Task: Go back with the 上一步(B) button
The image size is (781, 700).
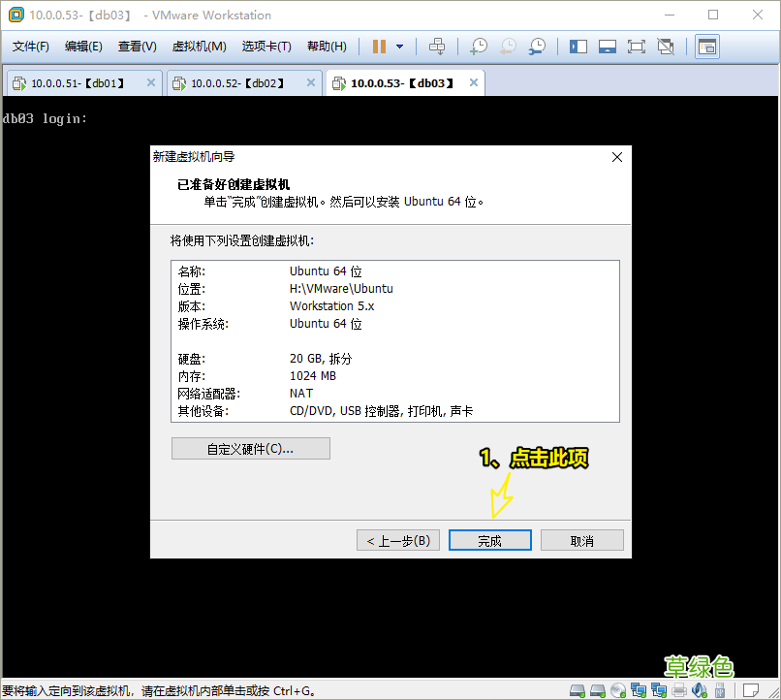Action: [x=398, y=541]
